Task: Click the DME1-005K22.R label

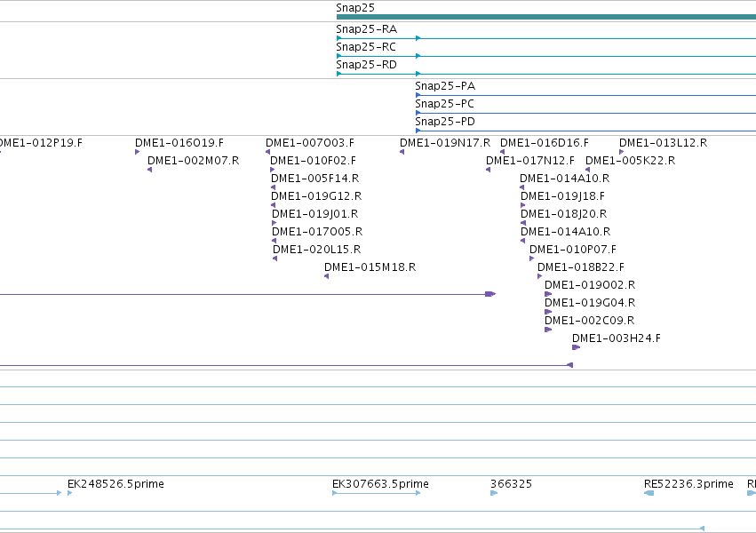Action: coord(630,161)
